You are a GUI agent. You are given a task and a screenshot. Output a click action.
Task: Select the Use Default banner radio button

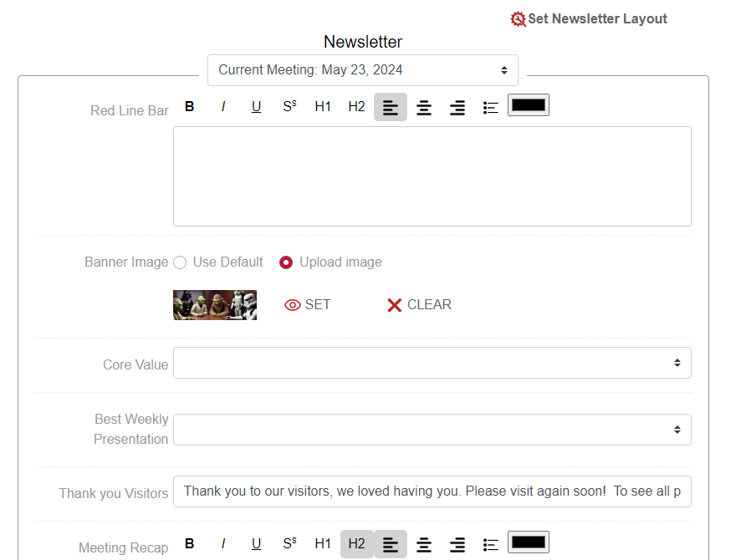point(180,262)
